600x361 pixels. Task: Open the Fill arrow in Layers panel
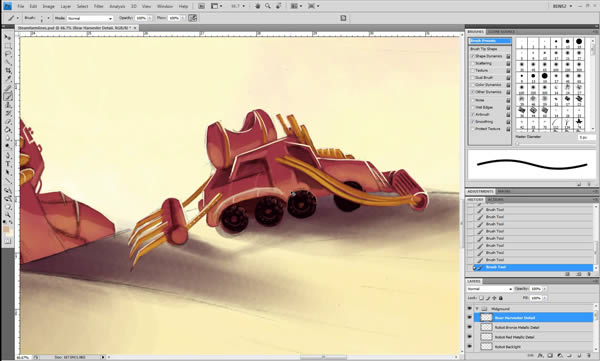[545, 298]
